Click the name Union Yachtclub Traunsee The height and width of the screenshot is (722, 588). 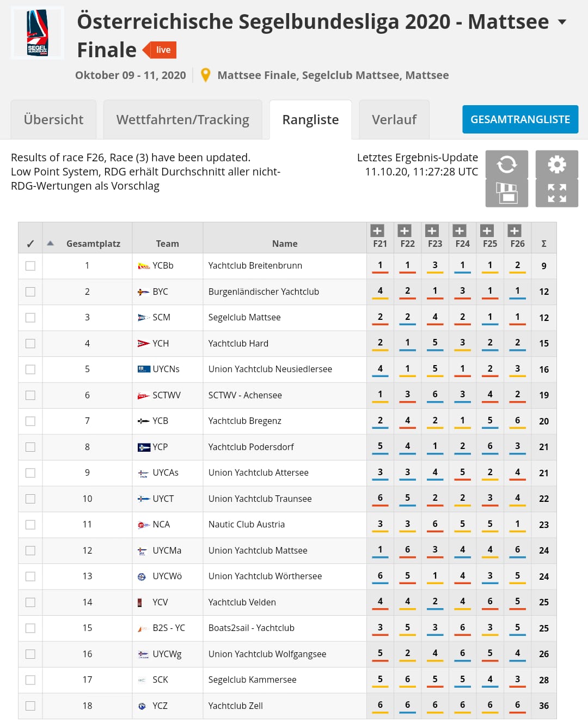pyautogui.click(x=260, y=499)
